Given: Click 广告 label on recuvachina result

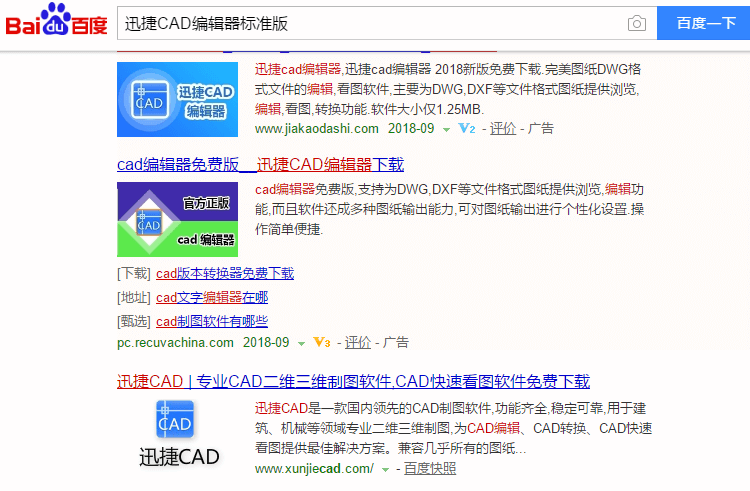Looking at the screenshot, I should 396,343.
